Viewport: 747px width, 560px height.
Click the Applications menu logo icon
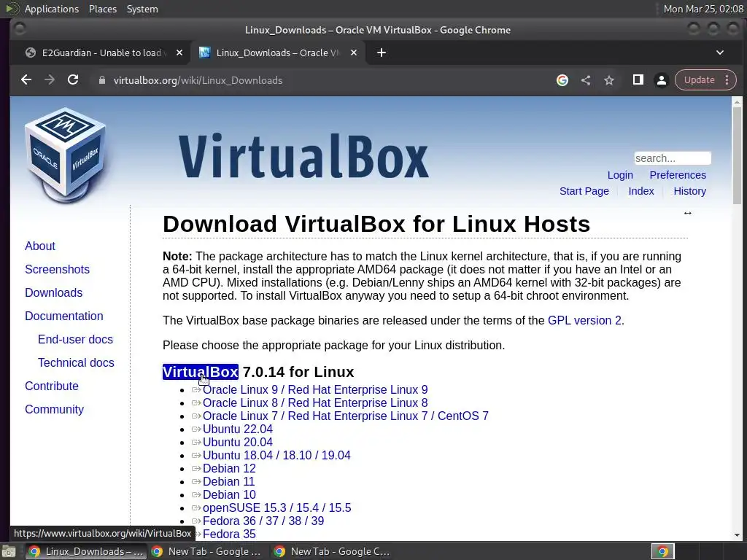coord(12,9)
